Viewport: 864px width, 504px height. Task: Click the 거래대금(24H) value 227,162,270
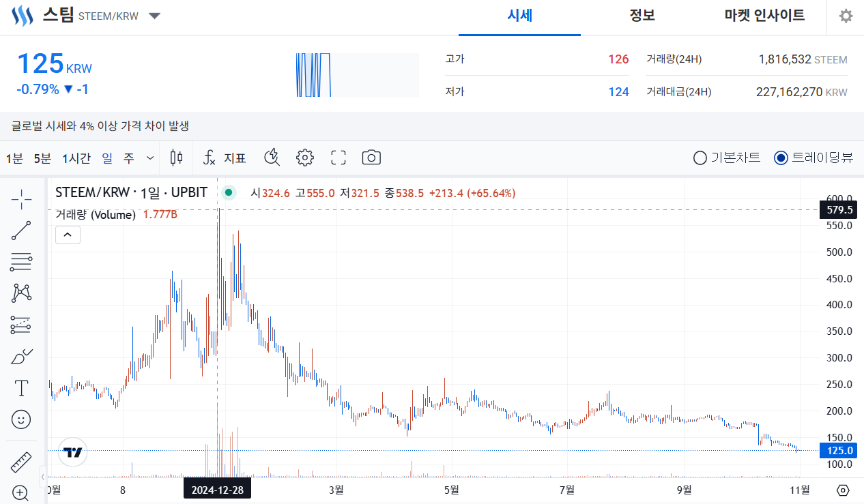(x=789, y=92)
